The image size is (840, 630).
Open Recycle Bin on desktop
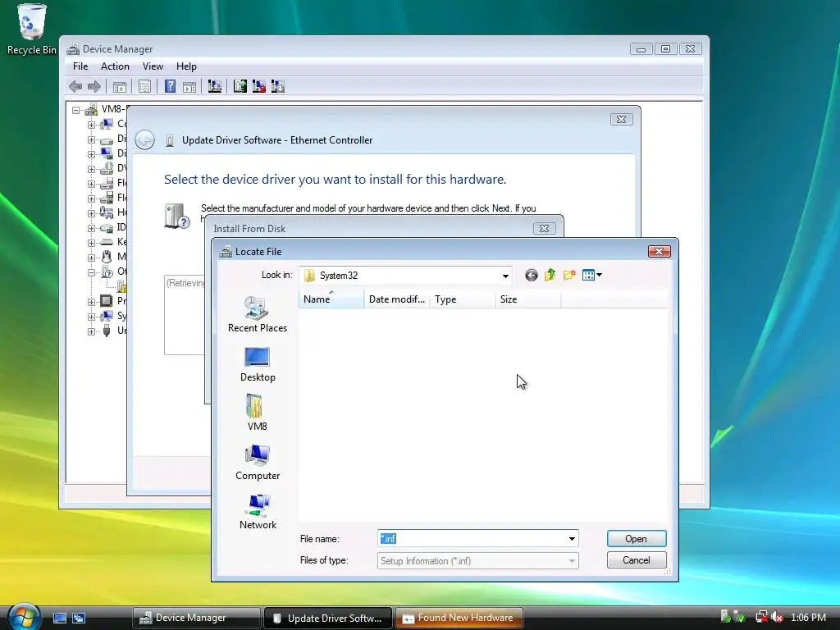click(31, 29)
